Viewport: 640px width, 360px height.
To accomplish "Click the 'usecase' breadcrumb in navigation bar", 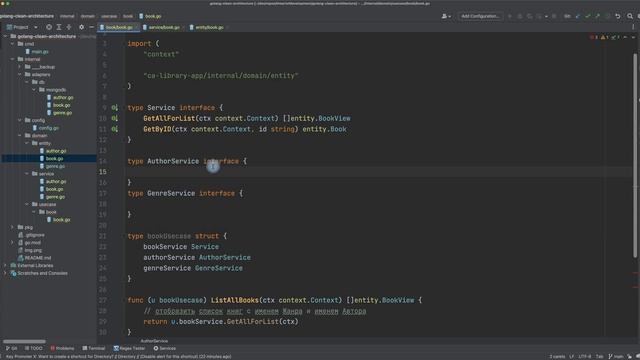I will coord(109,16).
